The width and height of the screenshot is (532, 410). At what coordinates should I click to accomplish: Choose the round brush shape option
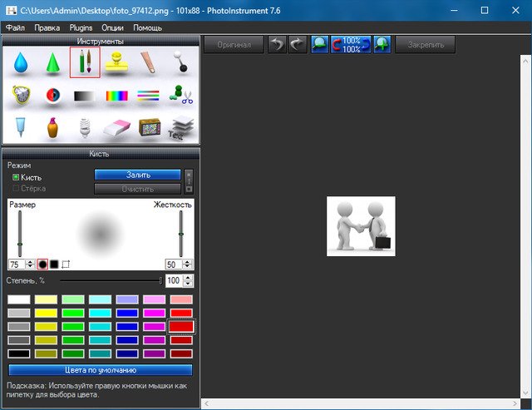(x=42, y=264)
